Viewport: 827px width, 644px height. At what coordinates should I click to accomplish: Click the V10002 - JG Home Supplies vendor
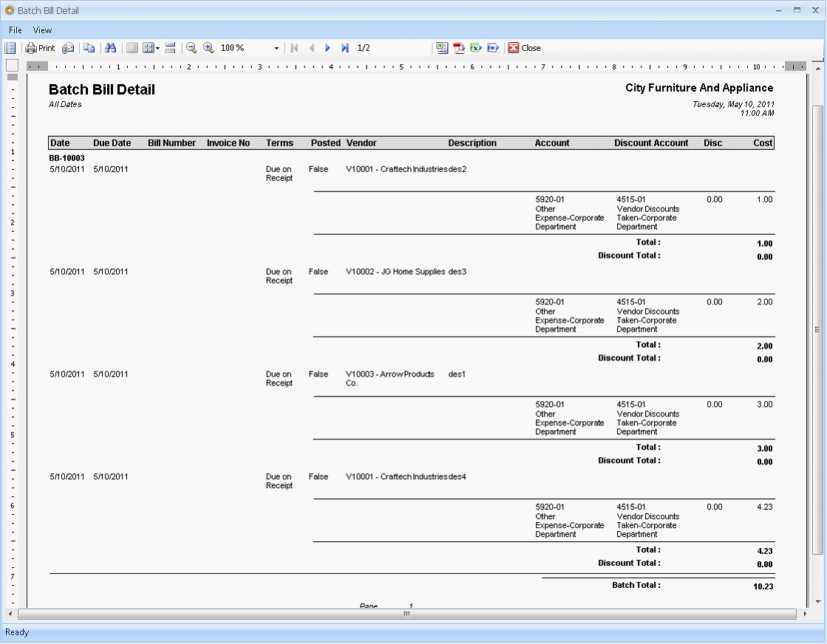pos(395,272)
